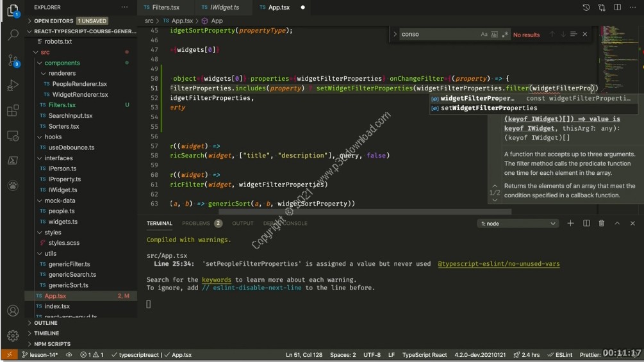Image resolution: width=644 pixels, height=362 pixels.
Task: Close the find widget
Action: point(585,34)
